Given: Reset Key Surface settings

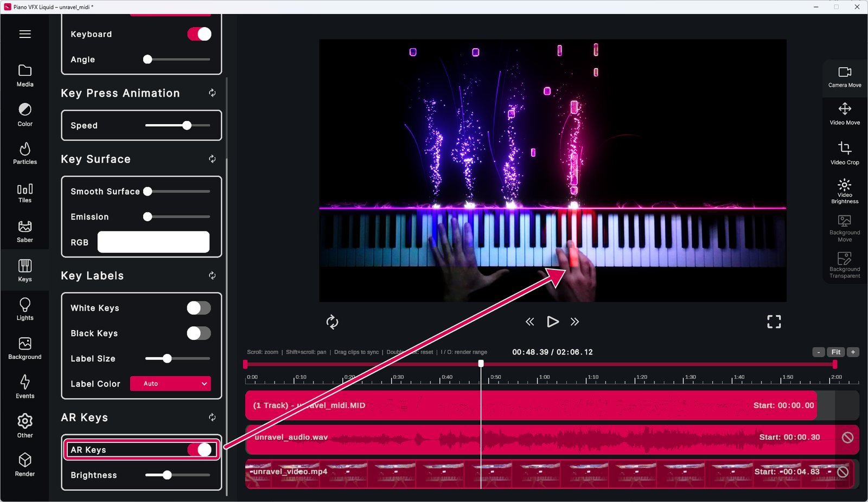Looking at the screenshot, I should (212, 159).
